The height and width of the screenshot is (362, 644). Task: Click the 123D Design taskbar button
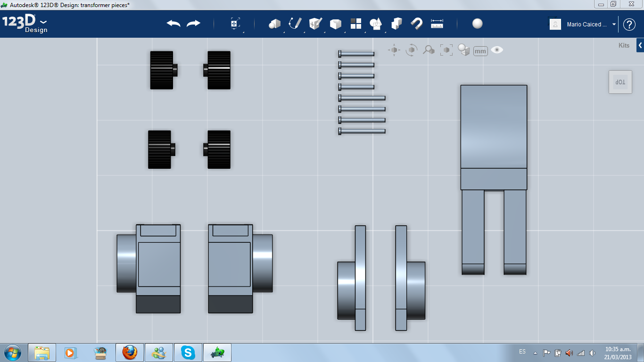coord(217,353)
